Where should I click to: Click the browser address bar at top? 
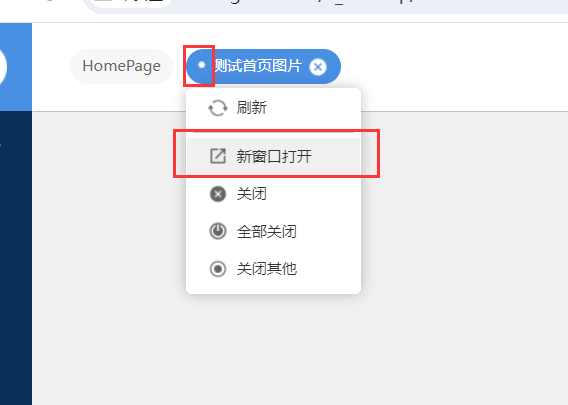(x=326, y=5)
